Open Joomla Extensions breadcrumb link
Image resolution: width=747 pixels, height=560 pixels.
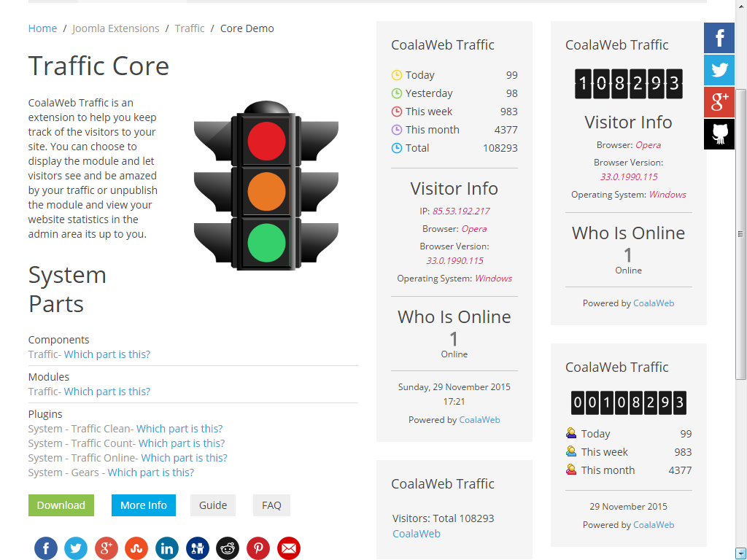115,28
